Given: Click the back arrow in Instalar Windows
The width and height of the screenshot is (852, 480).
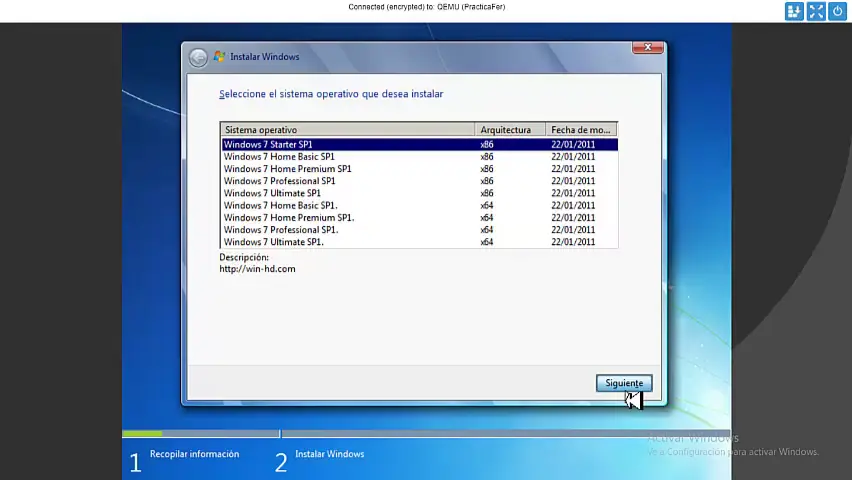Looking at the screenshot, I should [x=198, y=57].
